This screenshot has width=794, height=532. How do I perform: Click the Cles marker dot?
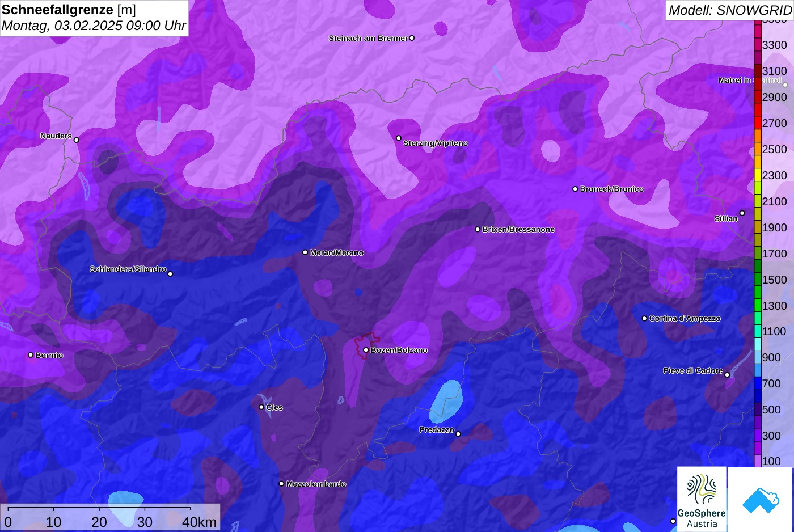pyautogui.click(x=261, y=407)
